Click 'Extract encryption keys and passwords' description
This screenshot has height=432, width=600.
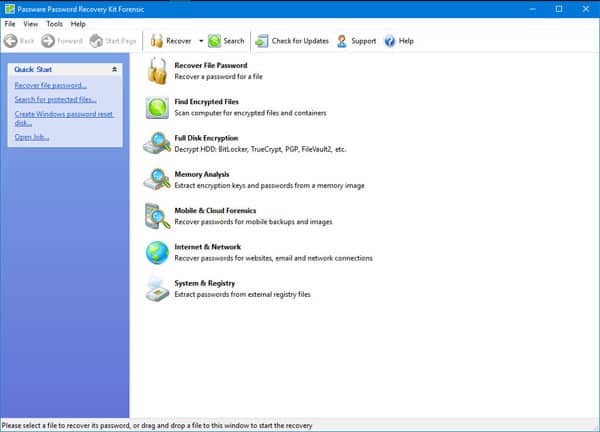[269, 186]
